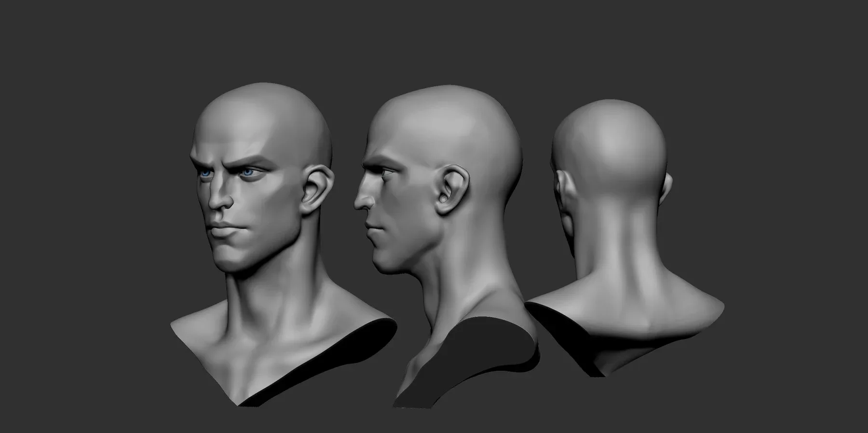Select the three-quarter view head bust
The width and height of the screenshot is (868, 433).
pos(284,244)
